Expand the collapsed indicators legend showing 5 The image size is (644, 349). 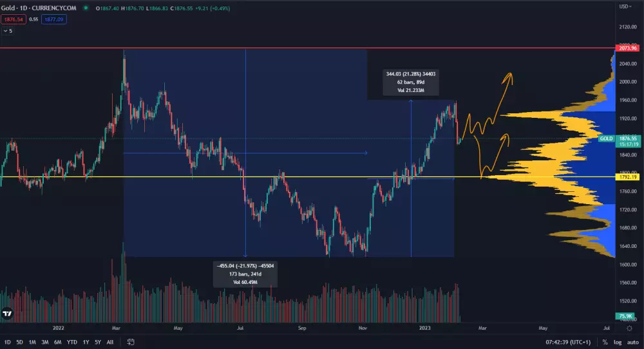click(x=7, y=30)
